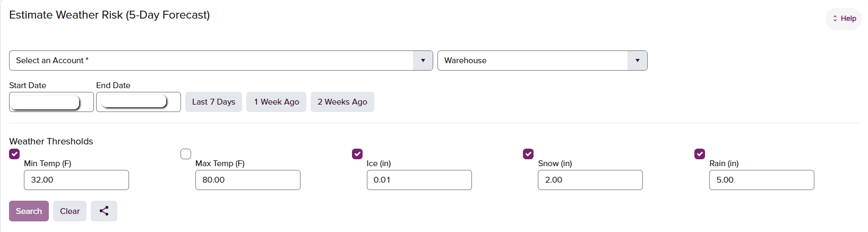Select the Last 7 Days preset

pyautogui.click(x=213, y=102)
